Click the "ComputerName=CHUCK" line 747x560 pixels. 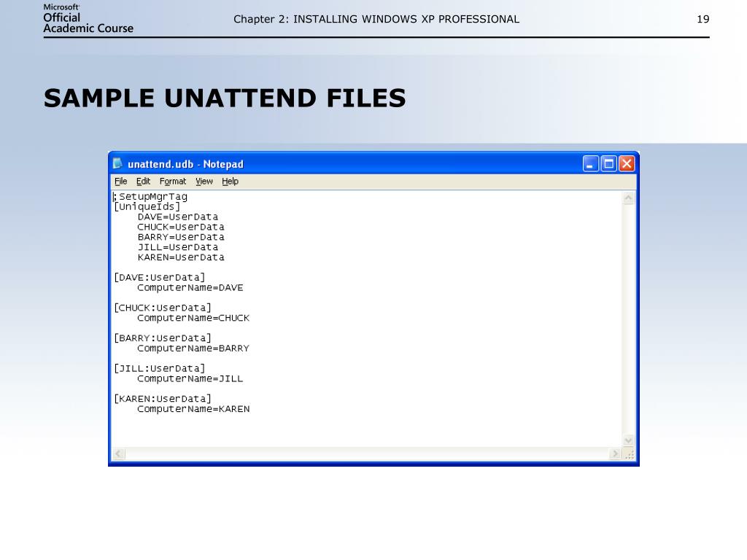click(x=193, y=318)
